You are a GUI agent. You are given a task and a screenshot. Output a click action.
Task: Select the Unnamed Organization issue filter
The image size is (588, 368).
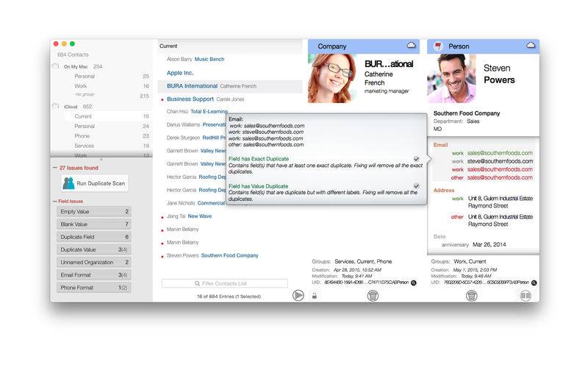(x=94, y=262)
